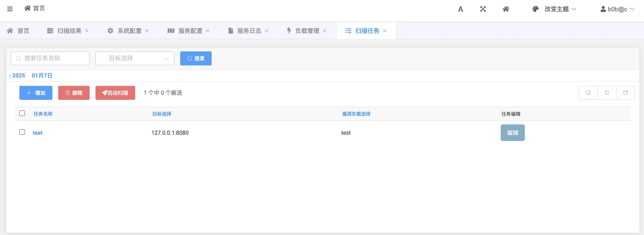Screen dimensions: 644x235
Task: Open the 目标选择 dropdown
Action: [x=135, y=58]
